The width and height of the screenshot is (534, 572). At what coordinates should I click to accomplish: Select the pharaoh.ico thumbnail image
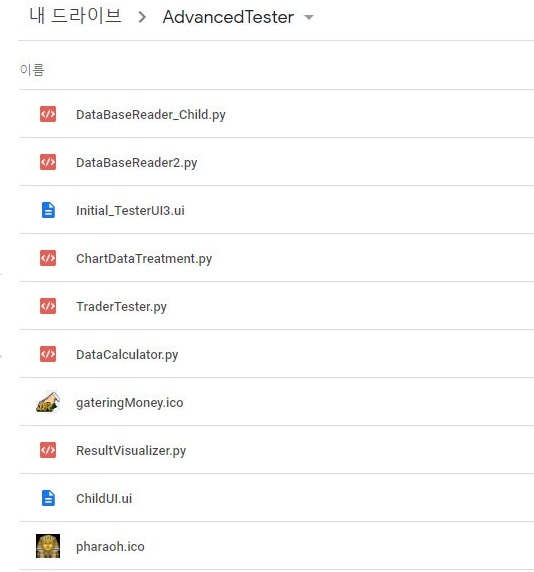click(48, 546)
